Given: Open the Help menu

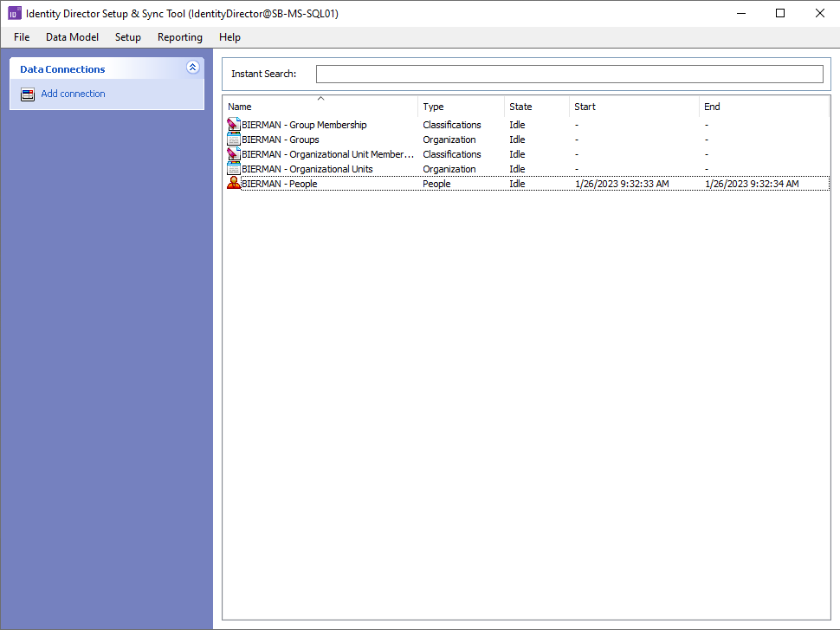Looking at the screenshot, I should 229,37.
